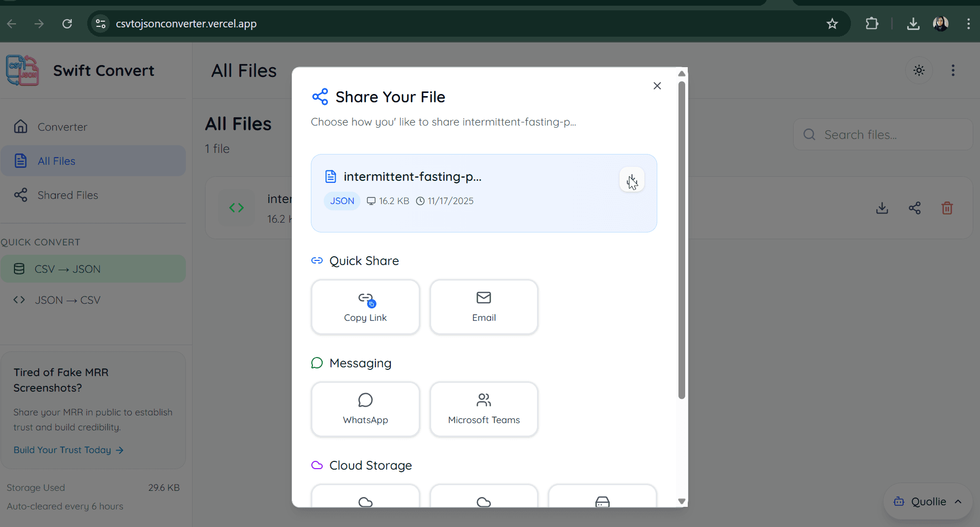Open the three-dot overflow menu near theme toggle

[x=953, y=70]
